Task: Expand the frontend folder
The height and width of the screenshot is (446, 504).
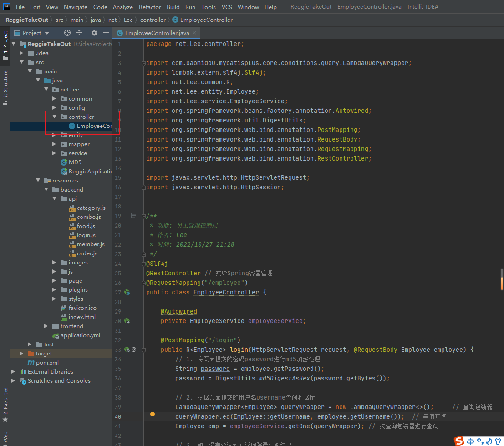Action: pyautogui.click(x=46, y=326)
